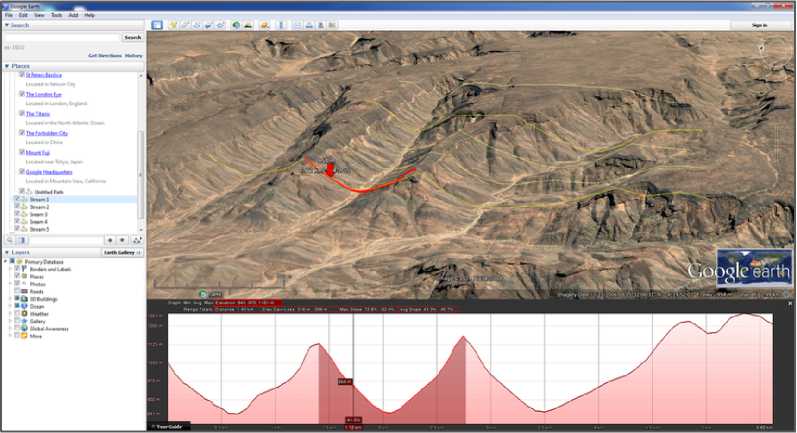Enable the Gallery layer checkbox
797x433 pixels.
tap(17, 321)
